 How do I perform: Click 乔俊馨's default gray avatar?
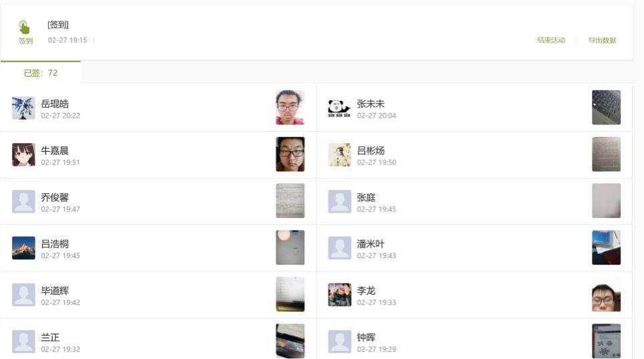pos(23,201)
